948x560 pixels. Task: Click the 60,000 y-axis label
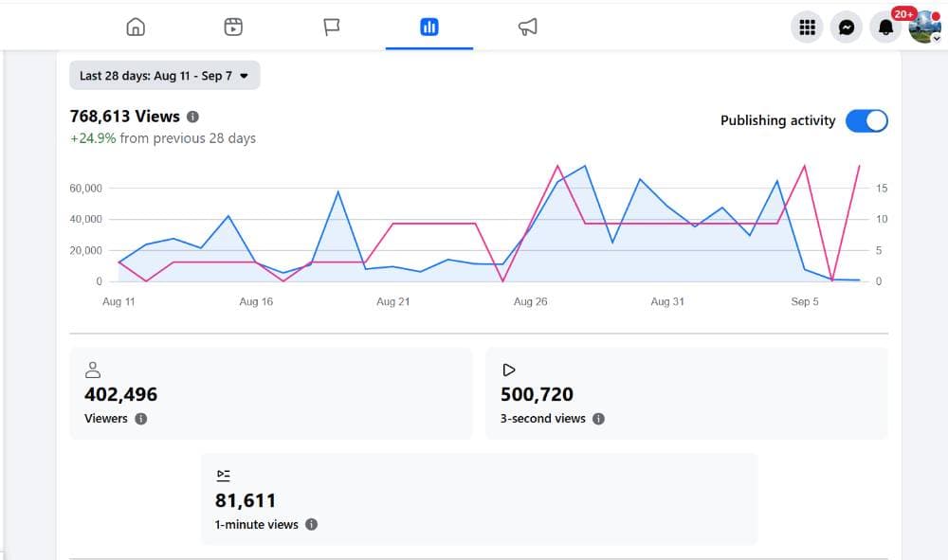click(x=86, y=189)
